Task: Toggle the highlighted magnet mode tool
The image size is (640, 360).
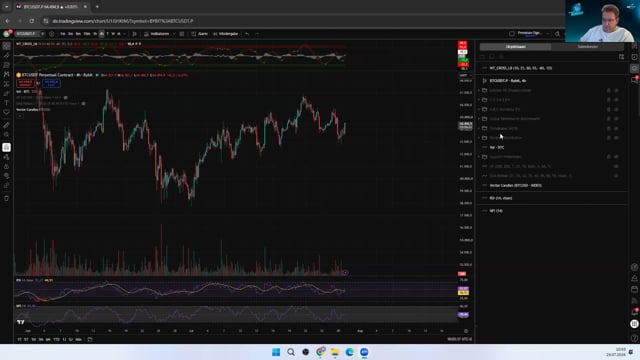Action: [x=7, y=147]
